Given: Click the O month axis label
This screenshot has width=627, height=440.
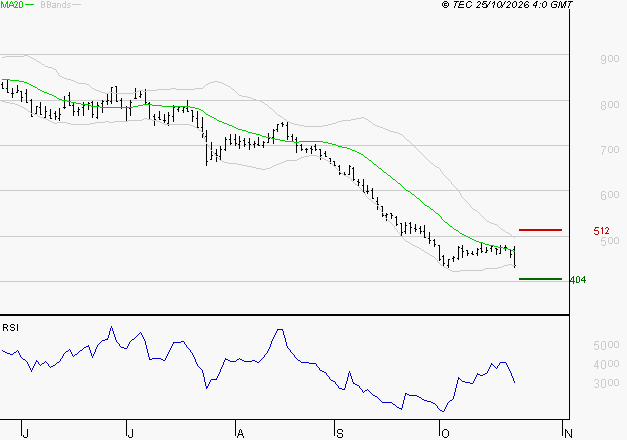Looking at the screenshot, I should pos(445,433).
